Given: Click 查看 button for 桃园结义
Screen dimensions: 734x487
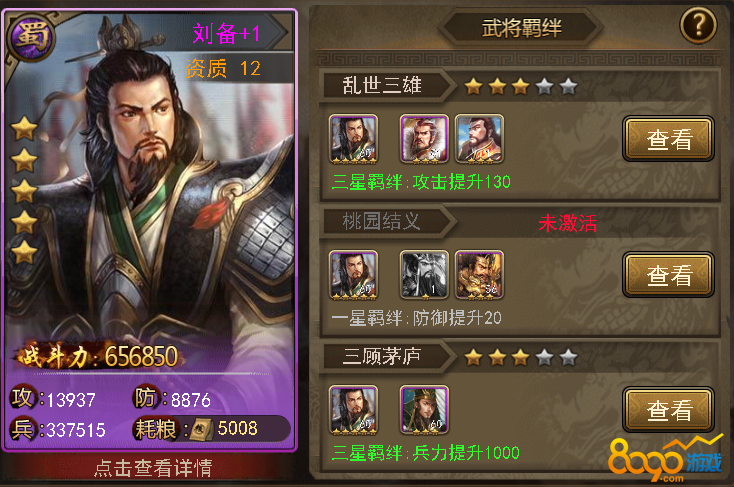Looking at the screenshot, I should (x=668, y=275).
